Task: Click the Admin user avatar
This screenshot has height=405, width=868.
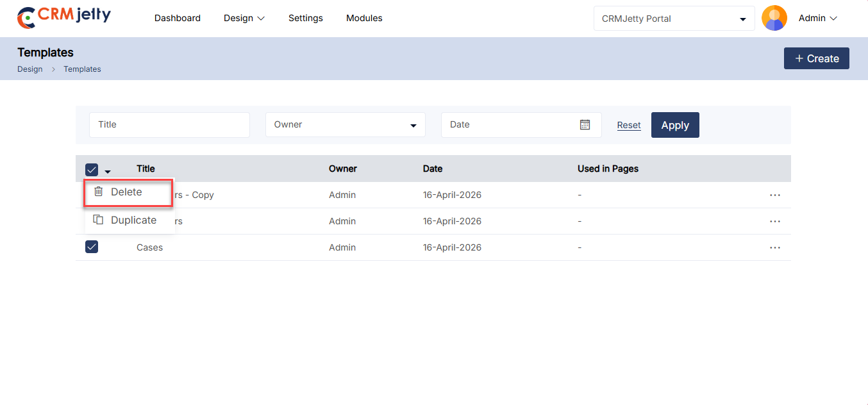Action: [774, 18]
